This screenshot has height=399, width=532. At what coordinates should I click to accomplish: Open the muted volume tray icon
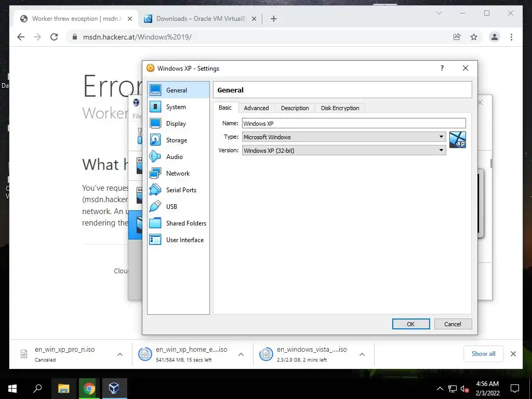[464, 389]
